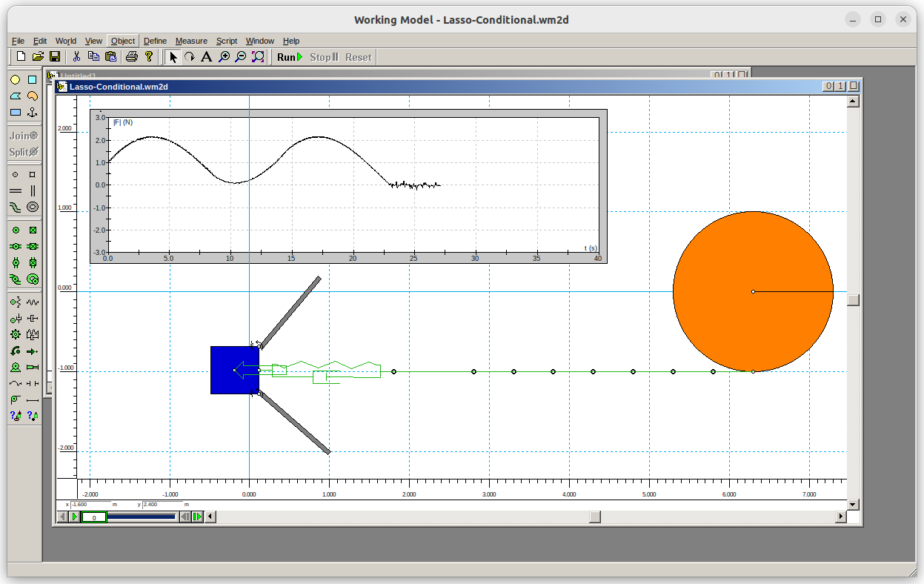This screenshot has width=924, height=584.
Task: Click the Zoom Out magnifier icon
Action: coord(241,57)
